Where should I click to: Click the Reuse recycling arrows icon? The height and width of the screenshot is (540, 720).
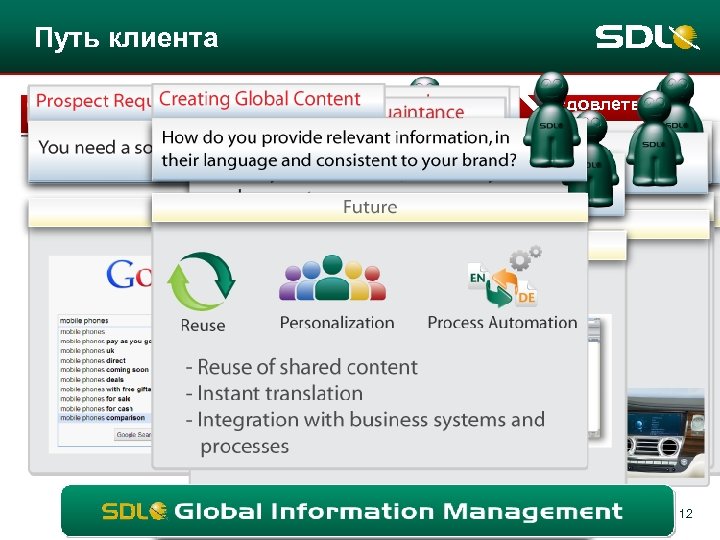pyautogui.click(x=201, y=281)
